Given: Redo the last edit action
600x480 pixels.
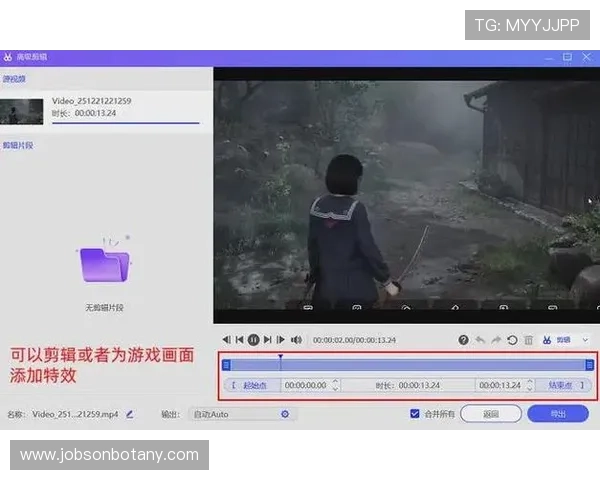Looking at the screenshot, I should tap(496, 340).
